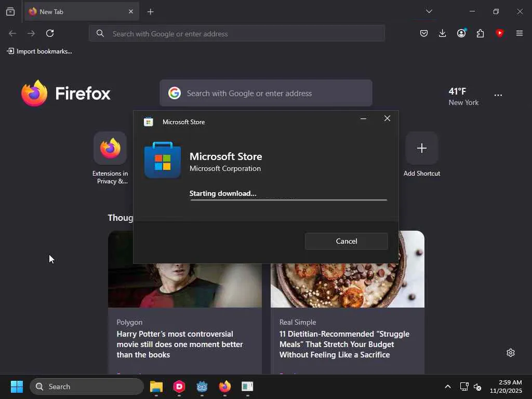The image size is (532, 399).
Task: Open the Harry Potter Polygon article
Action: [179, 344]
